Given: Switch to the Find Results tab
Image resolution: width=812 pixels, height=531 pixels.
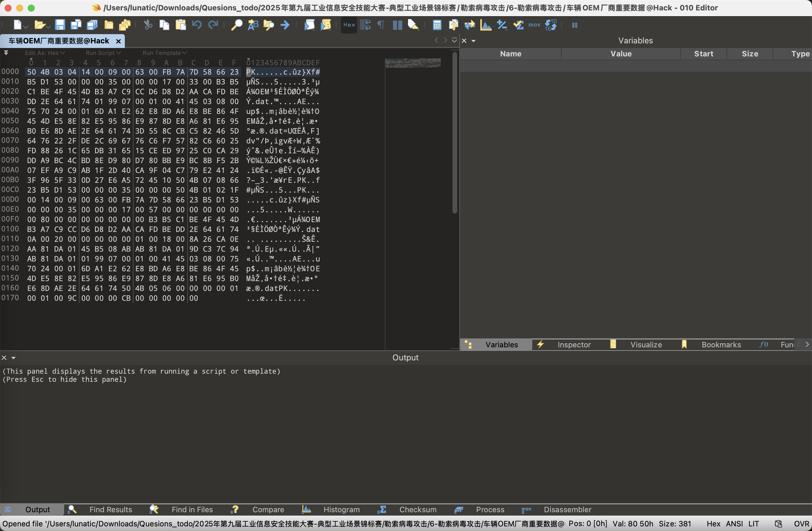Looking at the screenshot, I should [100, 510].
